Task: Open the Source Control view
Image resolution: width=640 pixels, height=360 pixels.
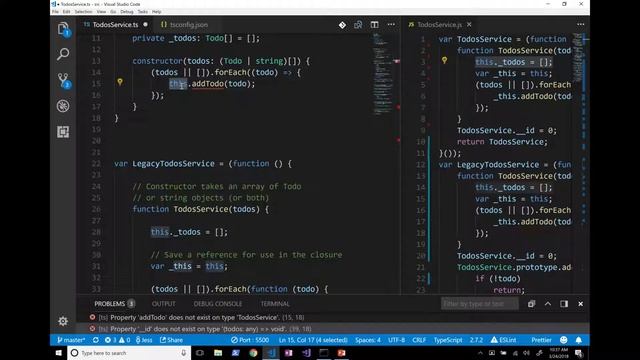Action: [x=63, y=80]
